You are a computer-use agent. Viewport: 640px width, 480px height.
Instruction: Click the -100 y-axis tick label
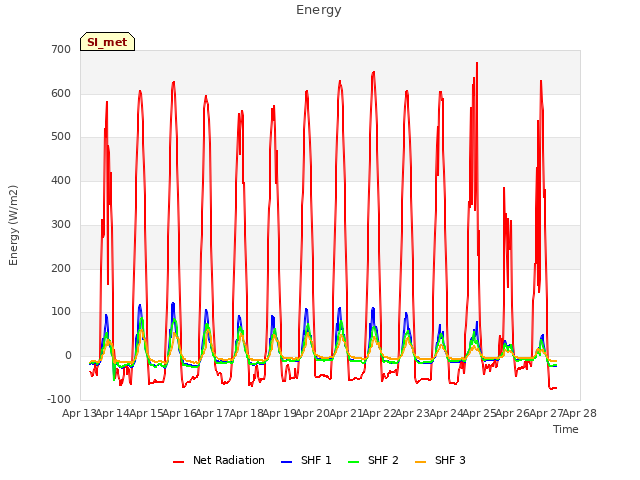point(59,399)
